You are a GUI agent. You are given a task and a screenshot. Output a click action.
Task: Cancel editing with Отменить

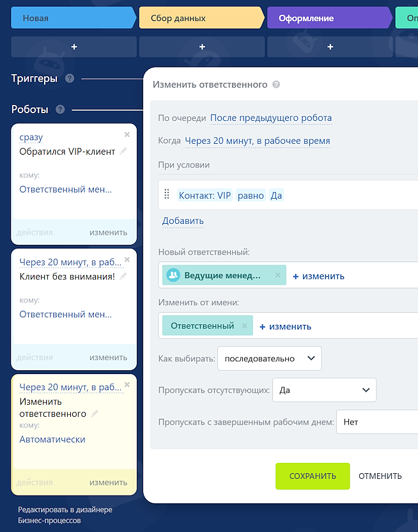pos(380,476)
